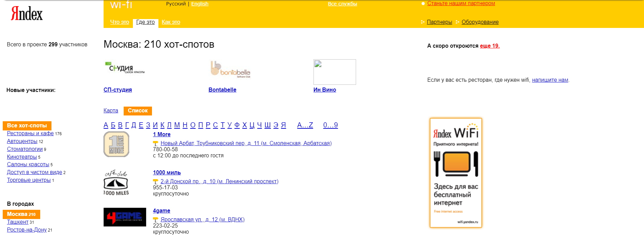The height and width of the screenshot is (235, 644).
Task: Click the напишите нам link
Action: (550, 80)
